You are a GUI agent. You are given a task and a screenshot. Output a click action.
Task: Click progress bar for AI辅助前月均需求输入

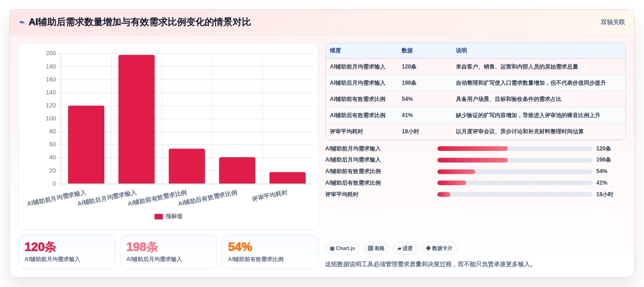515,149
